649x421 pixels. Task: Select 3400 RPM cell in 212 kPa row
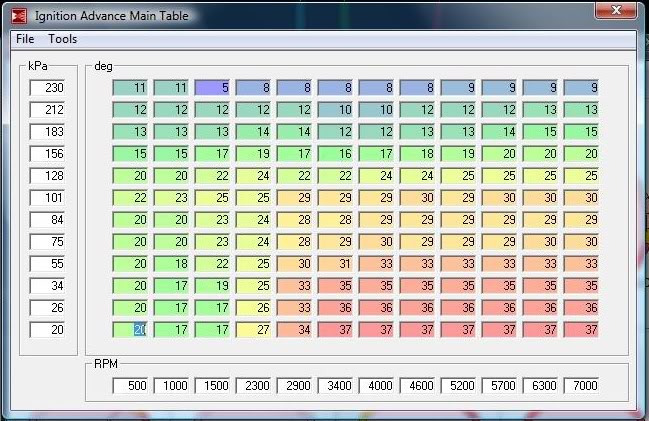tap(335, 110)
